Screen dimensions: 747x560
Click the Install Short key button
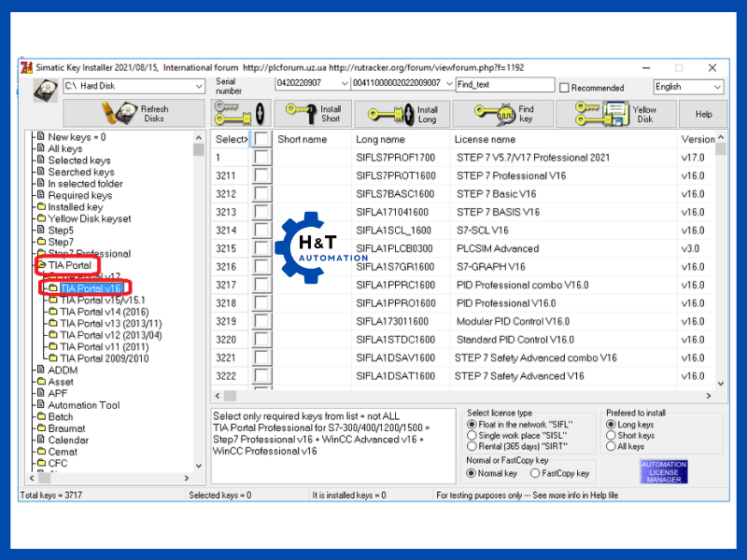pos(314,114)
